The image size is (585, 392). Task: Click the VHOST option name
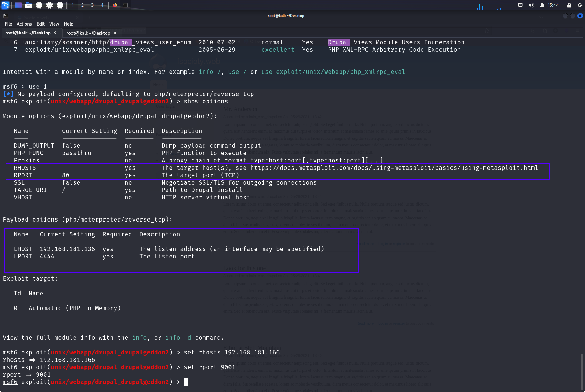23,197
